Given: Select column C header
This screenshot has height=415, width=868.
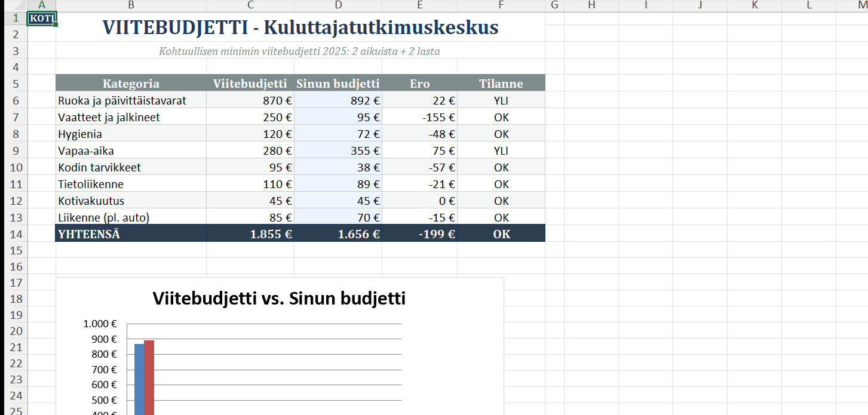Looking at the screenshot, I should tap(250, 5).
